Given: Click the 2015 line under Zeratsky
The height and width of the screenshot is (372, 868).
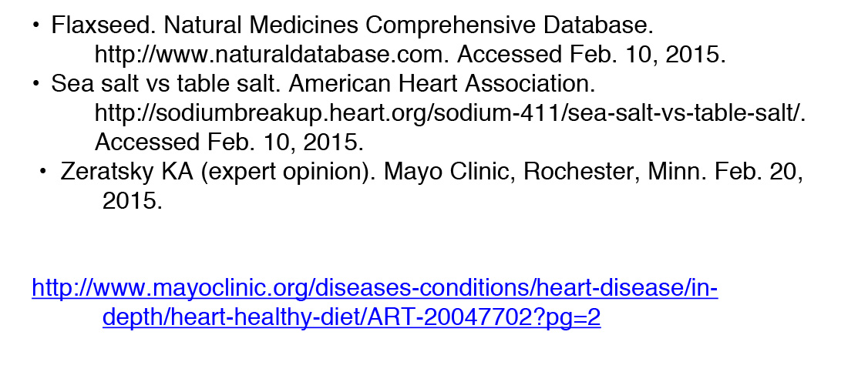Looking at the screenshot, I should [132, 202].
